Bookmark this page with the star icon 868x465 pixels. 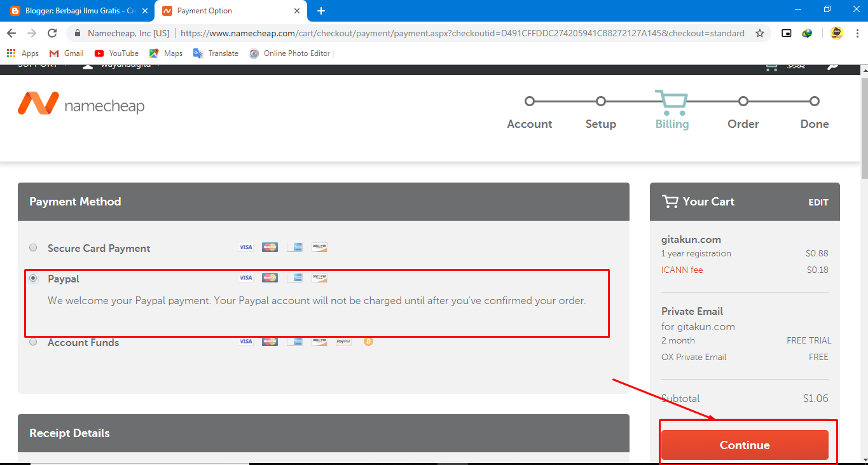point(760,33)
